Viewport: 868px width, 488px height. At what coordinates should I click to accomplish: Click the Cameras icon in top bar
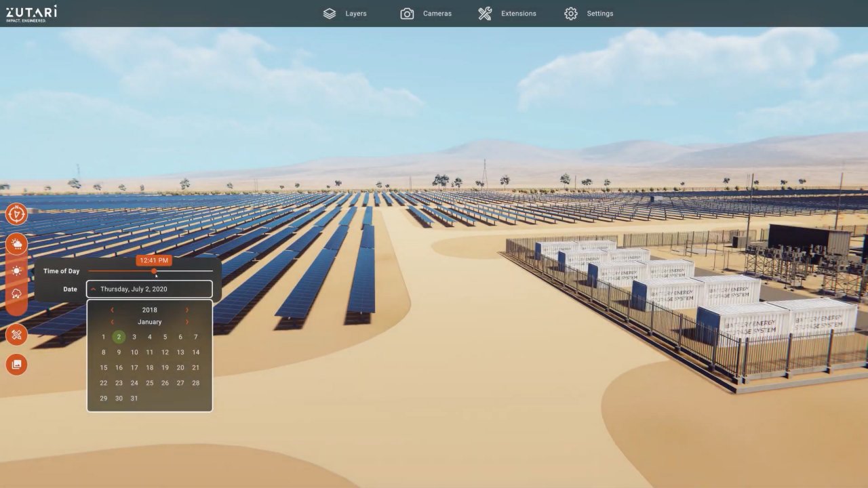(407, 13)
